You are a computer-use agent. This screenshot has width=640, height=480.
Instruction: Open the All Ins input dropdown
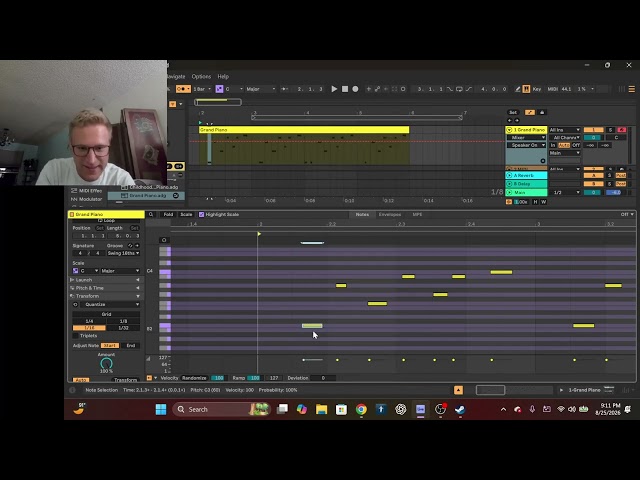click(x=564, y=130)
